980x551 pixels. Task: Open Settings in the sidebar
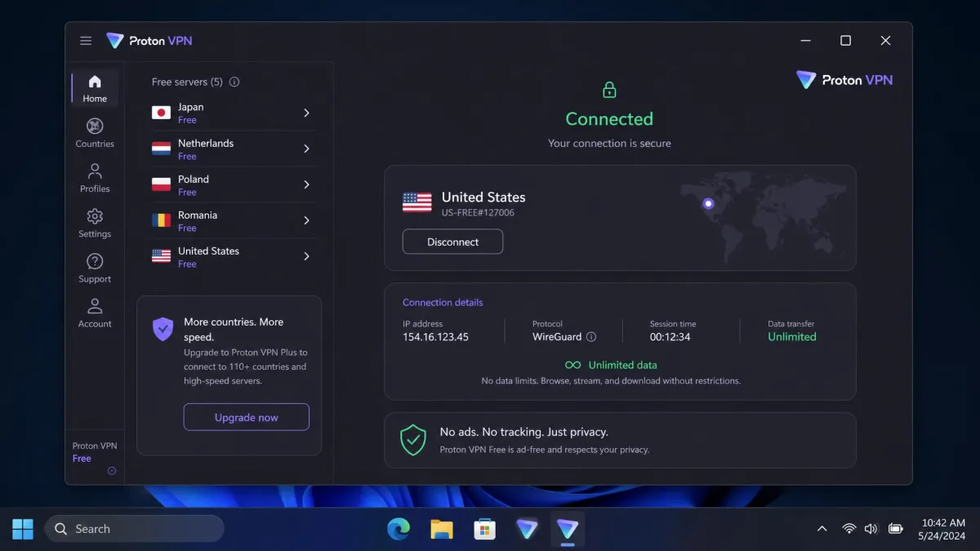[x=95, y=223]
